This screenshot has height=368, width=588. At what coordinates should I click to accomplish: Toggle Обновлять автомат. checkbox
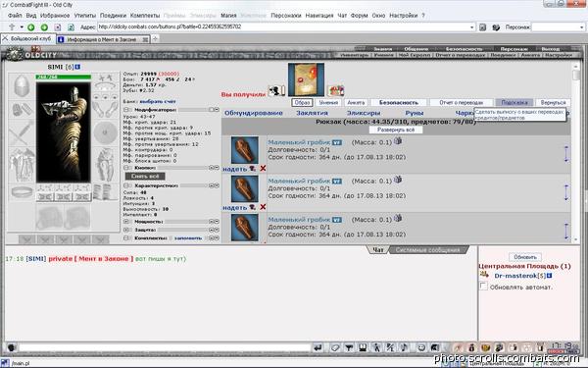click(483, 287)
